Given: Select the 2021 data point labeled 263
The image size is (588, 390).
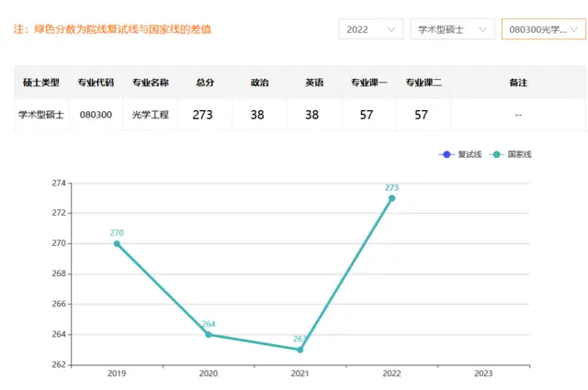Looking at the screenshot, I should pyautogui.click(x=300, y=350).
